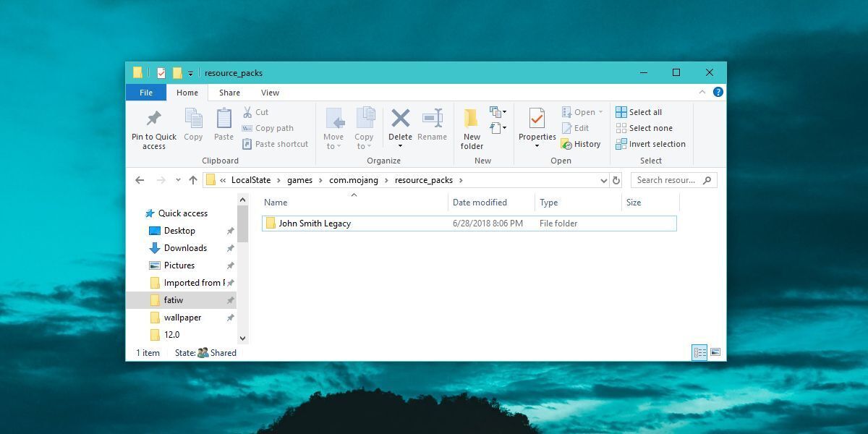Go up one level with the arrow icon
The height and width of the screenshot is (434, 868).
coord(192,180)
